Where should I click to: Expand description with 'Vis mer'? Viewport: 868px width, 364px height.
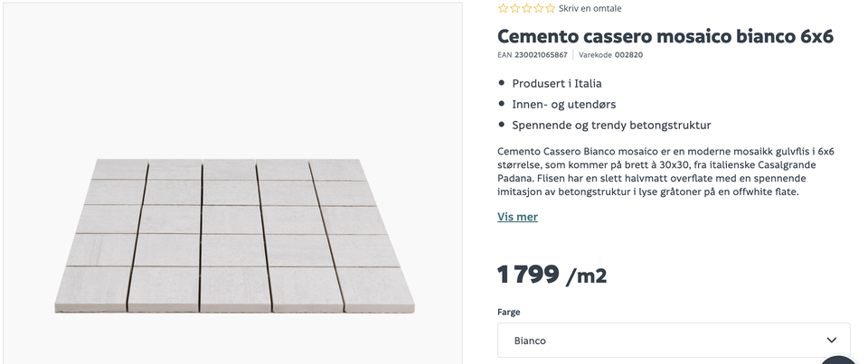click(517, 217)
